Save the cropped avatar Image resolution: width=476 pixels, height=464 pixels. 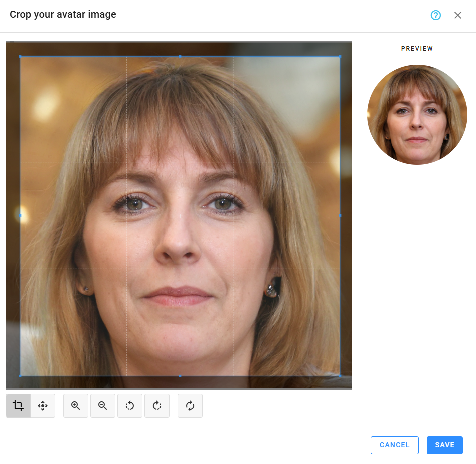coord(444,445)
